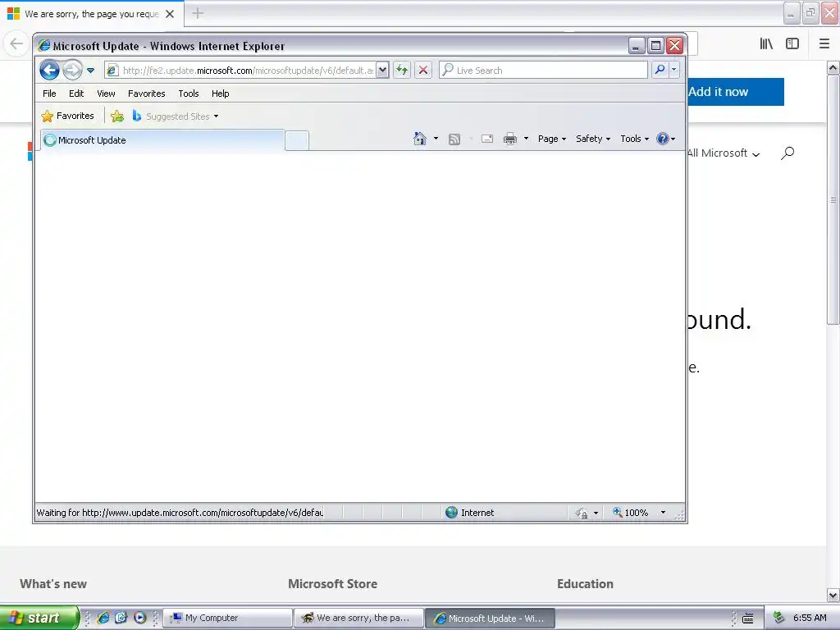Click the 100% zoom level button

click(631, 513)
